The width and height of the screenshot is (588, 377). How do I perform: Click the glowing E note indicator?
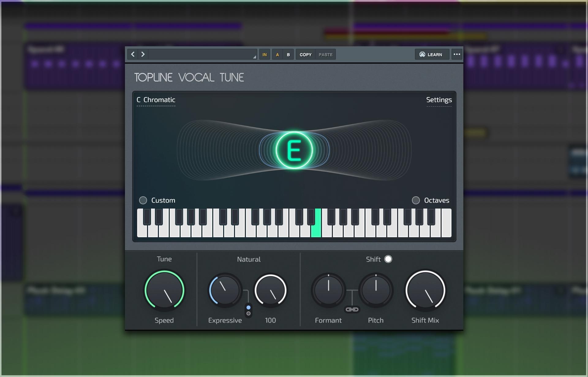(294, 150)
